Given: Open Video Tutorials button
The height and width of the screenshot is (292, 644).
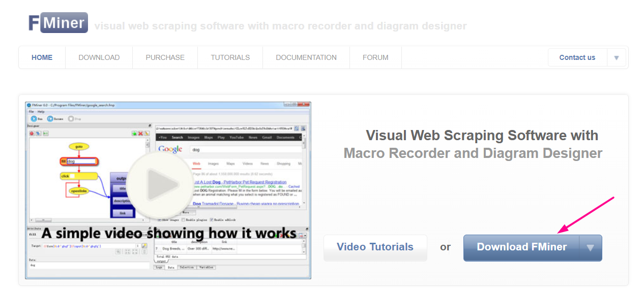Looking at the screenshot, I should click(x=375, y=247).
